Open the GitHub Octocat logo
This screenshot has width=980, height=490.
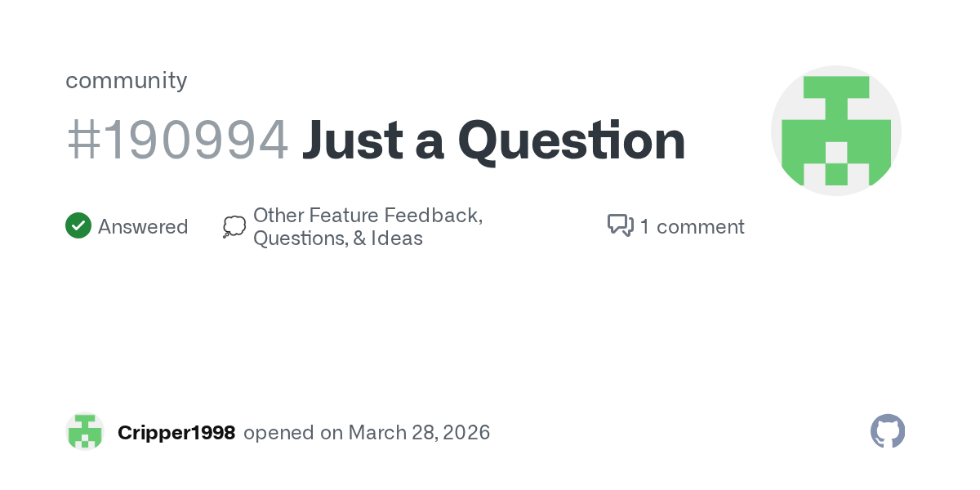point(888,431)
